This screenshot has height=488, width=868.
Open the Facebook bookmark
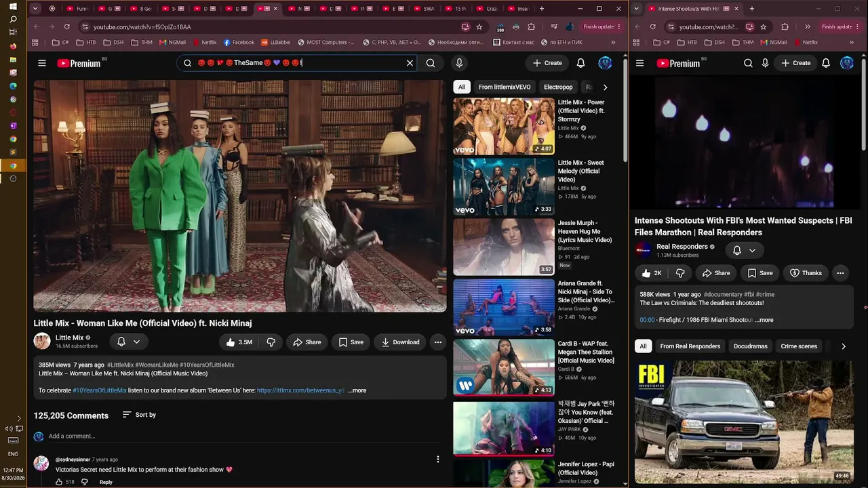point(239,42)
